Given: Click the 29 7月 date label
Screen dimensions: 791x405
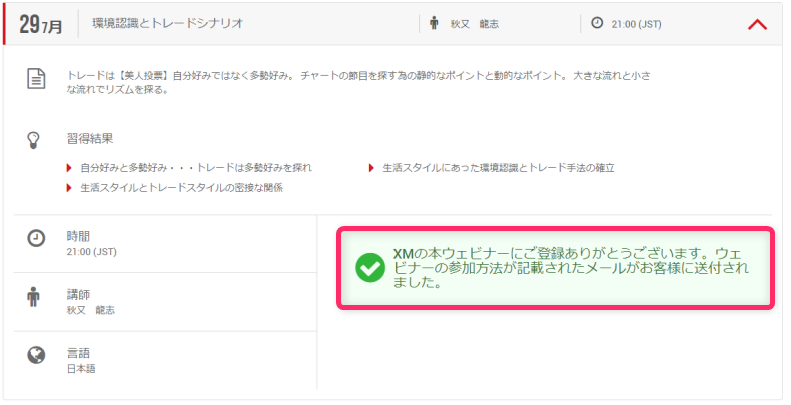Looking at the screenshot, I should 41,24.
